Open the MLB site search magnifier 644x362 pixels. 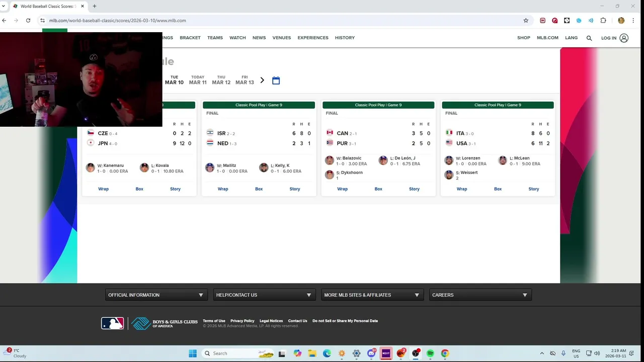[x=589, y=38]
